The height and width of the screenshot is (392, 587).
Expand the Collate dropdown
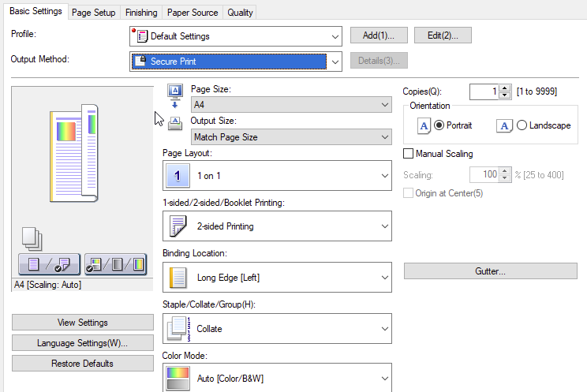click(x=277, y=329)
